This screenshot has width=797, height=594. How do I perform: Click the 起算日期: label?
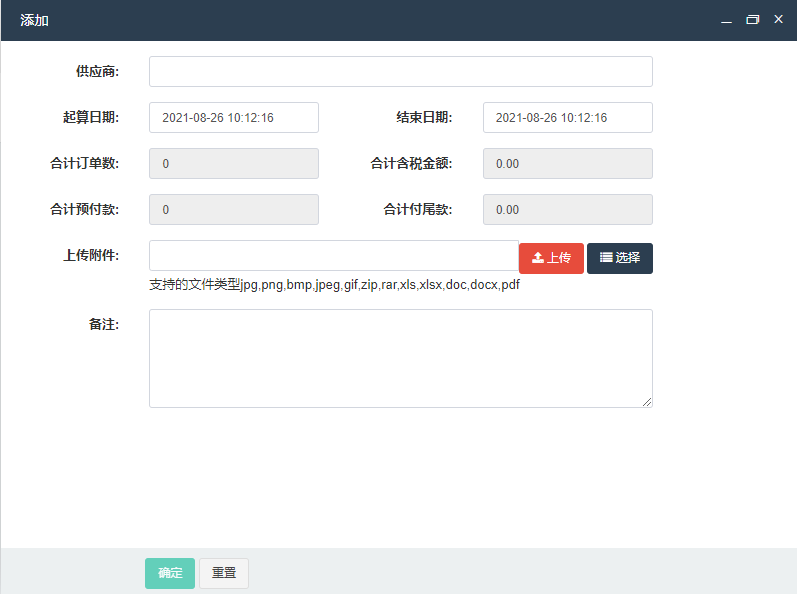90,117
